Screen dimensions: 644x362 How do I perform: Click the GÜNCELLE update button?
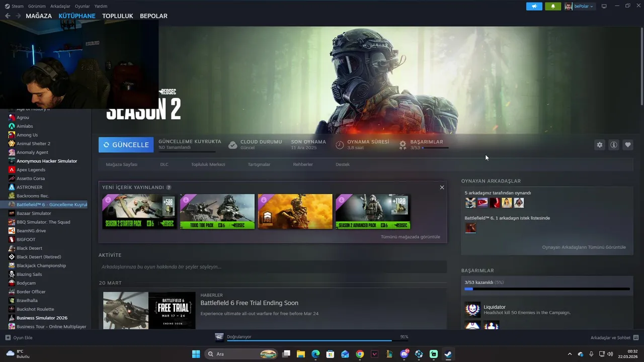126,145
